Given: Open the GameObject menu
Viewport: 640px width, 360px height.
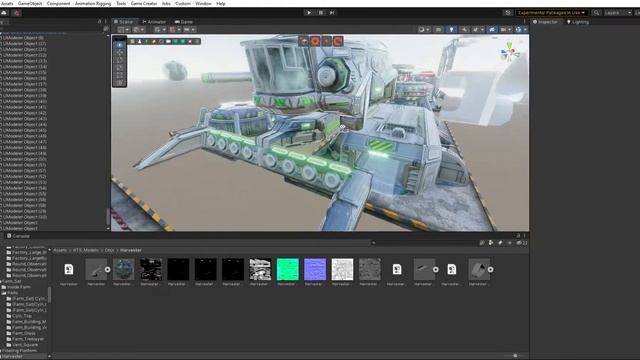Looking at the screenshot, I should point(30,3).
